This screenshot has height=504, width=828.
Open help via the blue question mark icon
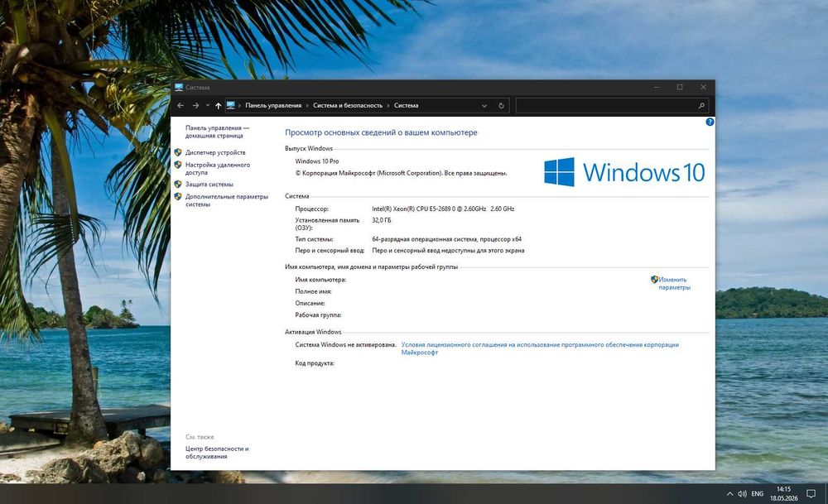(710, 122)
